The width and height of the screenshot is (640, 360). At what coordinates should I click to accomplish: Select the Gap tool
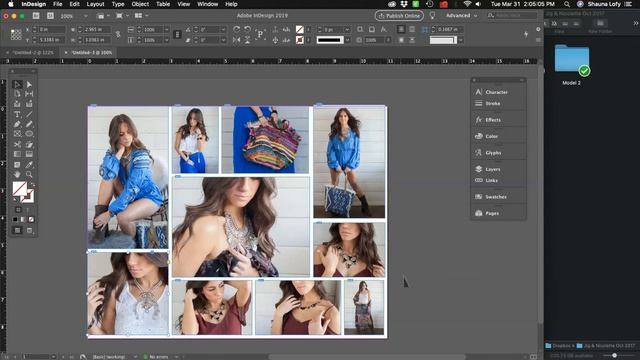point(29,94)
